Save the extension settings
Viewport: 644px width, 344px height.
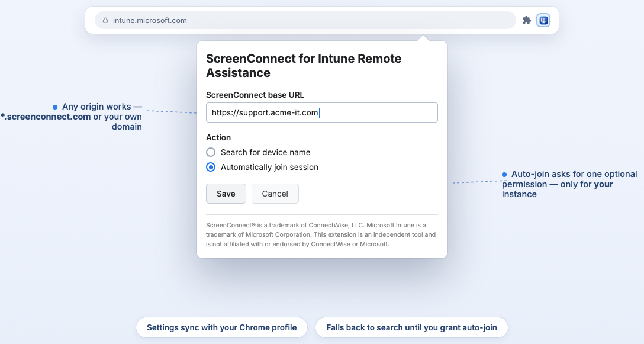coord(226,194)
